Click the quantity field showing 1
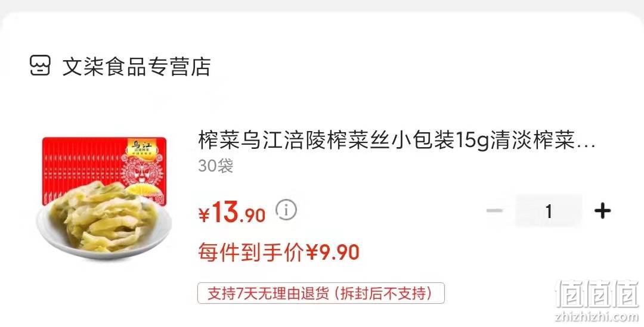 coord(549,211)
